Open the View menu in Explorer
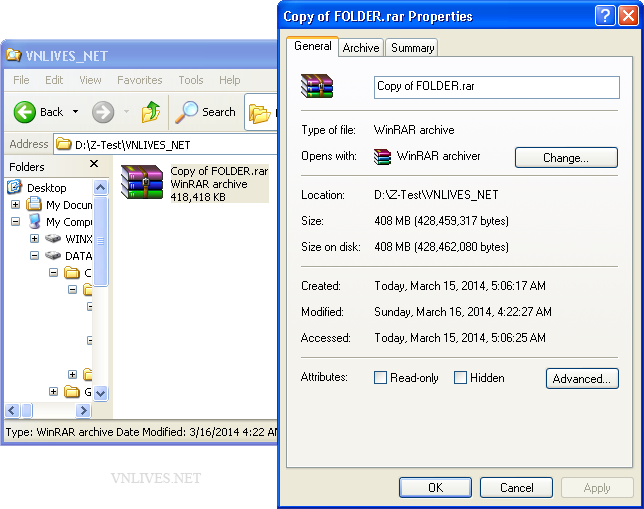Image resolution: width=644 pixels, height=509 pixels. (x=90, y=80)
